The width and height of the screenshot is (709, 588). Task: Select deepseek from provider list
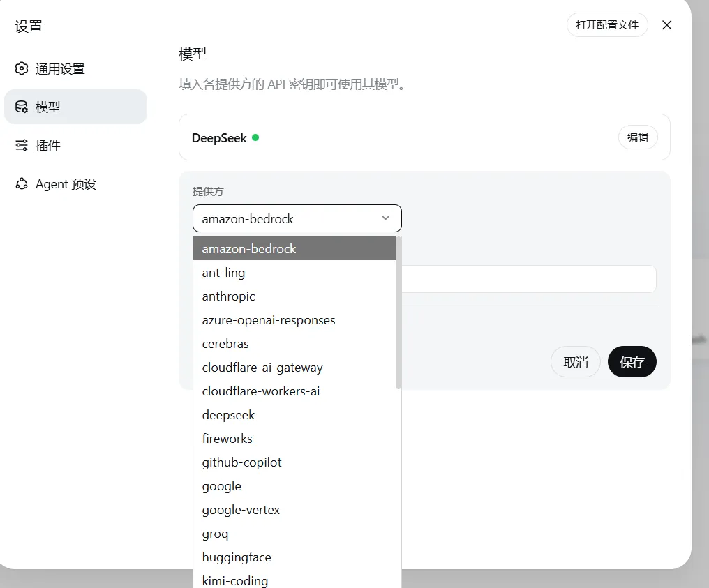tap(294, 415)
